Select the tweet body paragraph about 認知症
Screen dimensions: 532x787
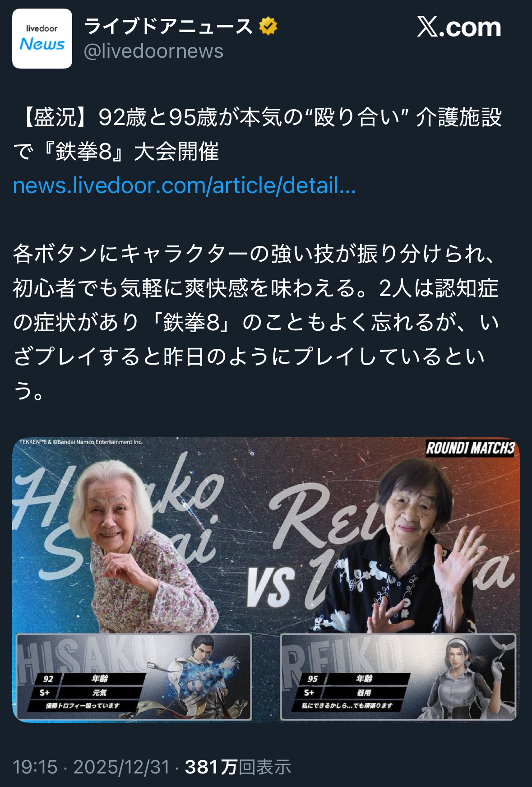(x=256, y=322)
